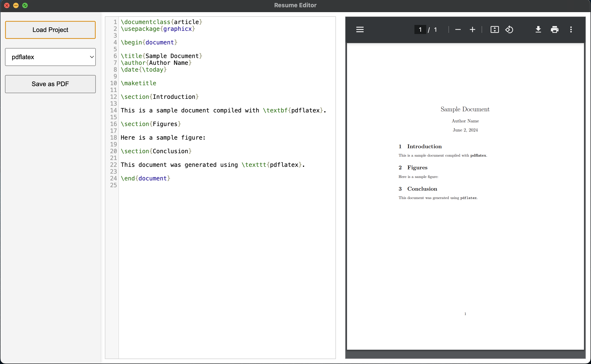Viewport: 591px width, 364px height.
Task: Zoom in the PDF preview
Action: pos(473,30)
